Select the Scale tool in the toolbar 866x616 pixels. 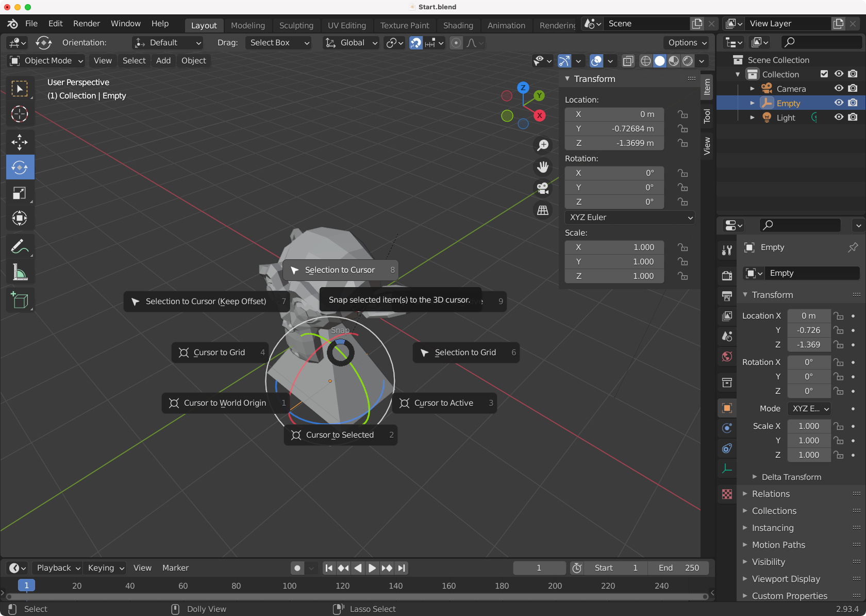pyautogui.click(x=20, y=193)
